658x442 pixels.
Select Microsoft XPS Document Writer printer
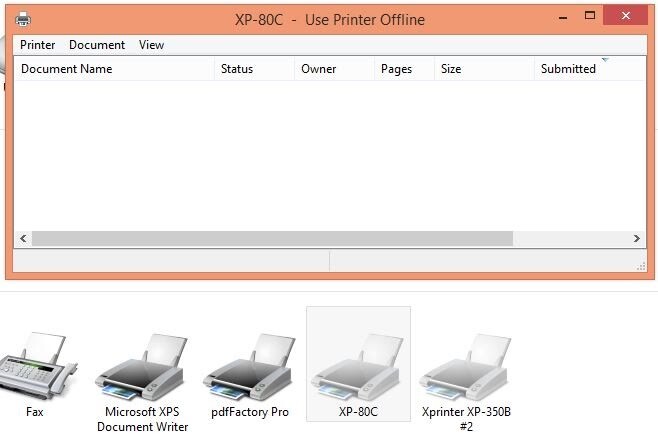coord(142,382)
